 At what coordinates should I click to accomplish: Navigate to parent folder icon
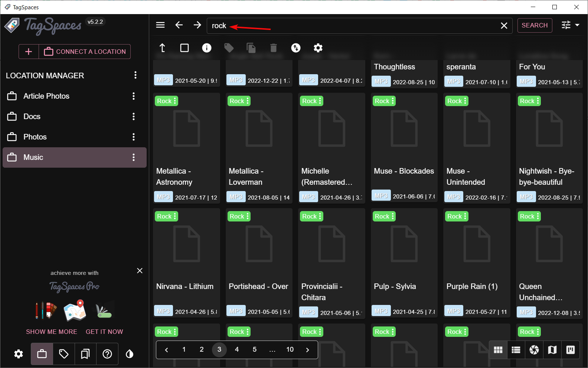click(x=162, y=48)
